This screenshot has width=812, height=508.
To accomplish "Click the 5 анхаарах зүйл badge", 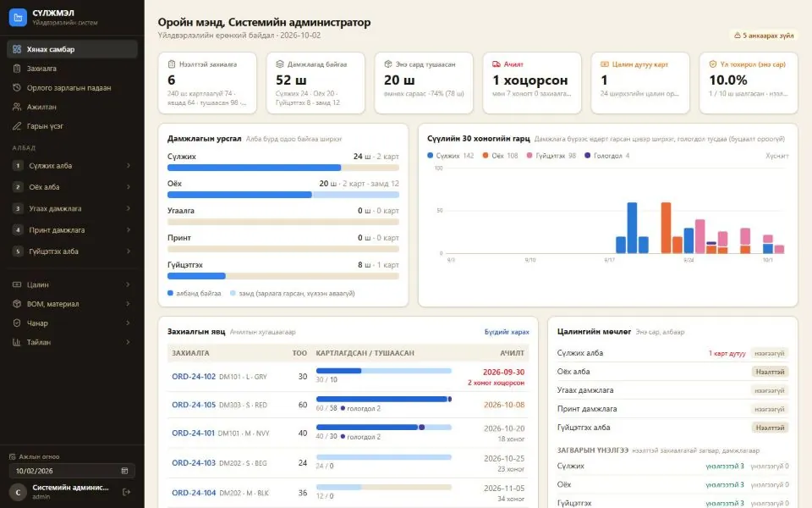I will (764, 36).
